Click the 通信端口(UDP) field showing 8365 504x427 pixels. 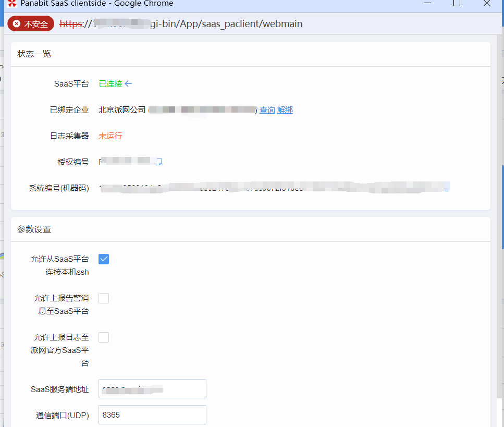(152, 415)
